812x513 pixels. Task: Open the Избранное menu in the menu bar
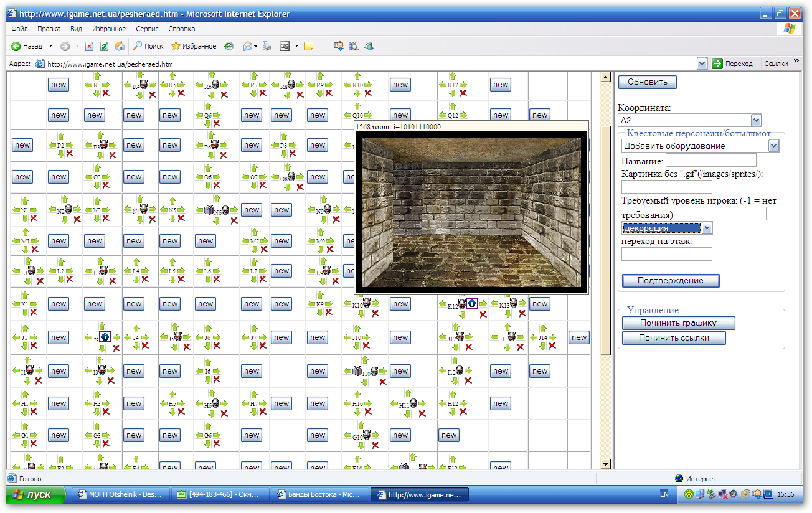(109, 29)
